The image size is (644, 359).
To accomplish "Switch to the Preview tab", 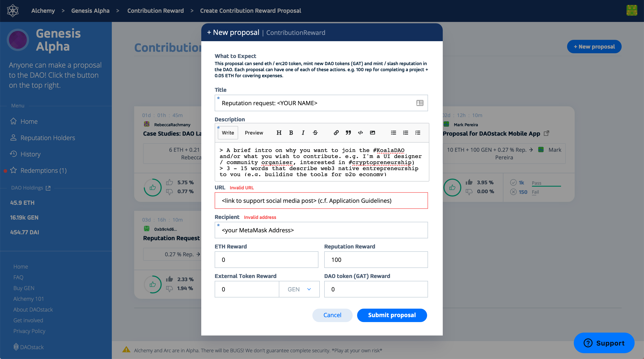I will click(254, 132).
